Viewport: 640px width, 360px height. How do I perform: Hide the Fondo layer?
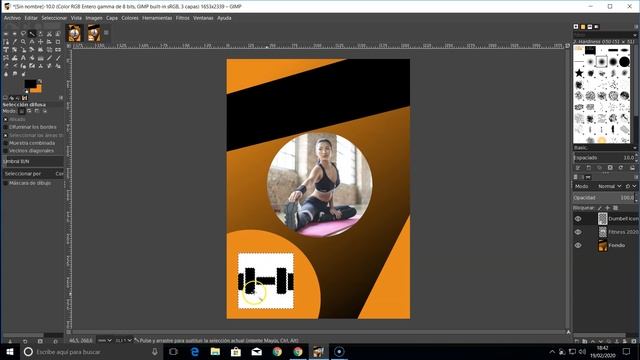(x=578, y=245)
